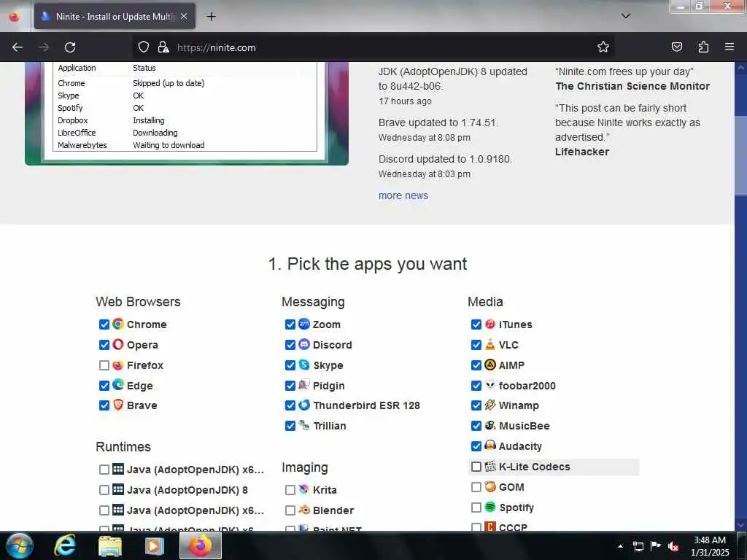Image resolution: width=747 pixels, height=560 pixels.
Task: Check the Krita checkbox
Action: (290, 490)
